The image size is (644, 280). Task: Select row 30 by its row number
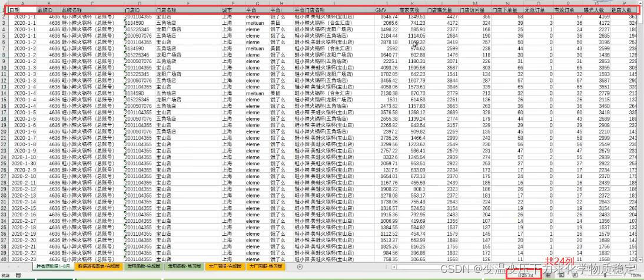(x=4, y=195)
